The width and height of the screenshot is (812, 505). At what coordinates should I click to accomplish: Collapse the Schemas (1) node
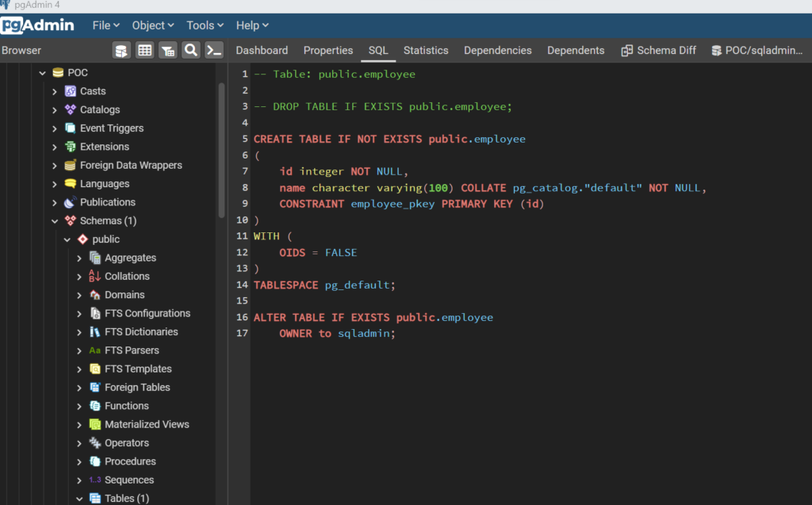[x=54, y=220]
